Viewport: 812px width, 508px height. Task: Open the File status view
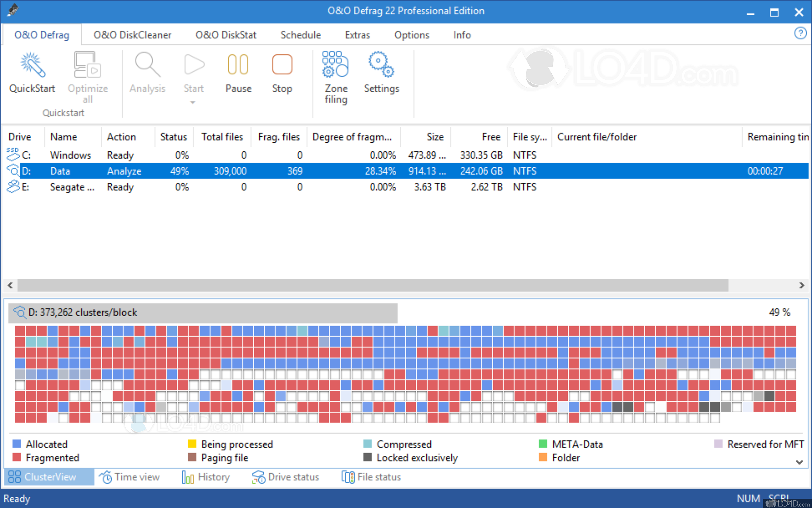371,477
